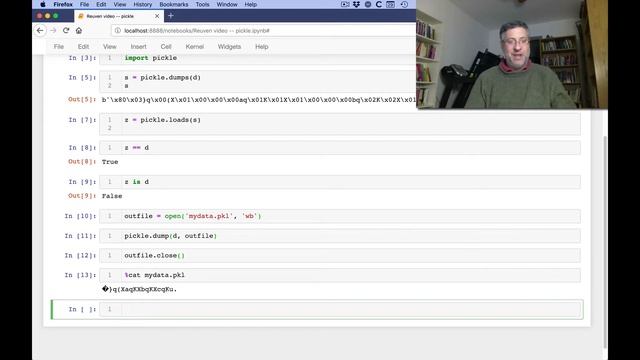Open the Apple menu
Image resolution: width=640 pixels, height=360 pixels.
click(42, 4)
